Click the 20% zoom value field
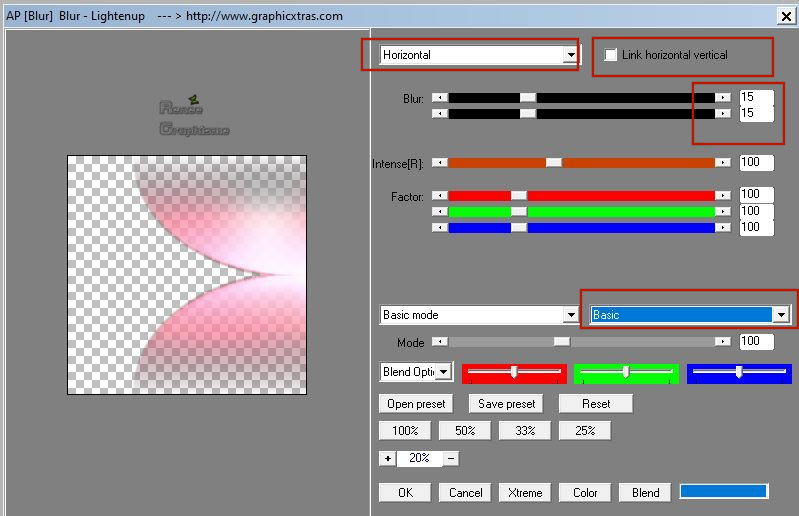 click(x=419, y=458)
